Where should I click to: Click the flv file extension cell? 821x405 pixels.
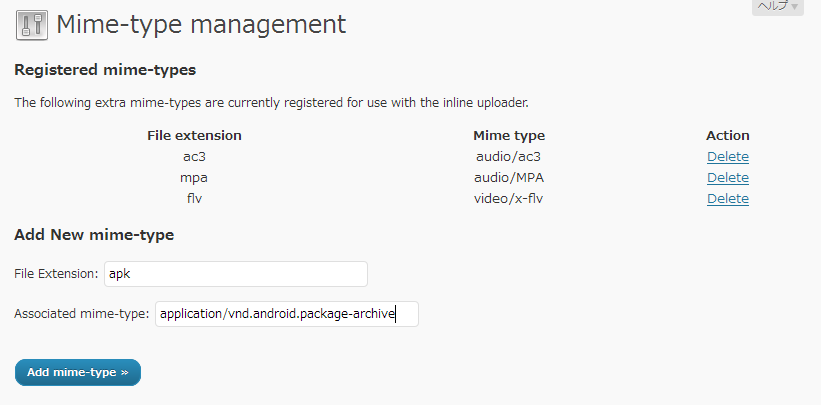pos(194,199)
